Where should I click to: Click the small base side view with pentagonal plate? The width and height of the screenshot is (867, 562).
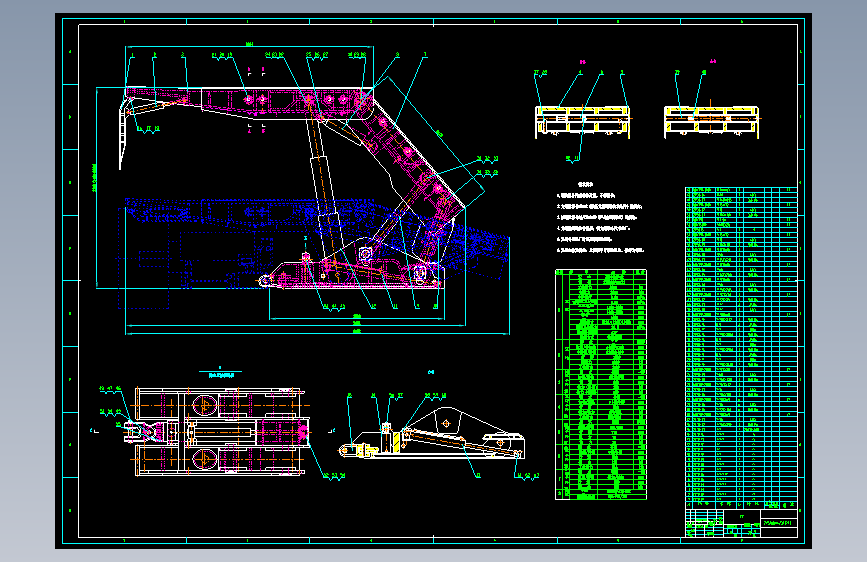pyautogui.click(x=431, y=434)
